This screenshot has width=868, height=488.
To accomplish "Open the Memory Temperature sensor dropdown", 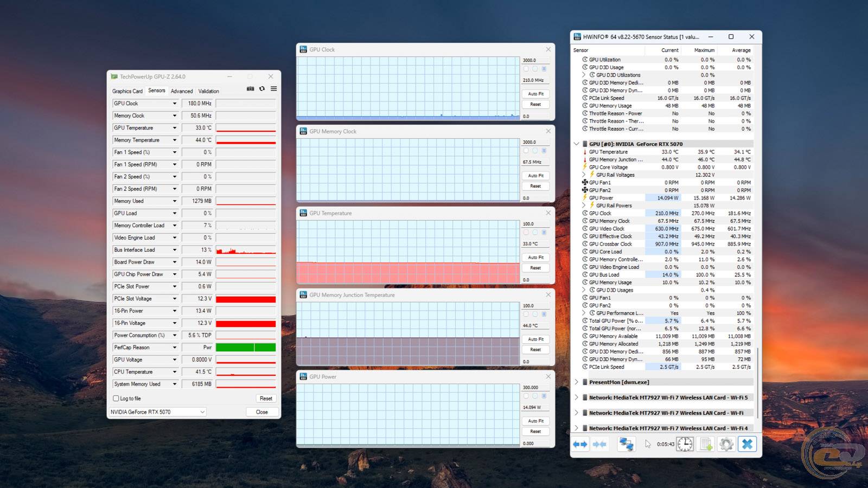I will [175, 140].
